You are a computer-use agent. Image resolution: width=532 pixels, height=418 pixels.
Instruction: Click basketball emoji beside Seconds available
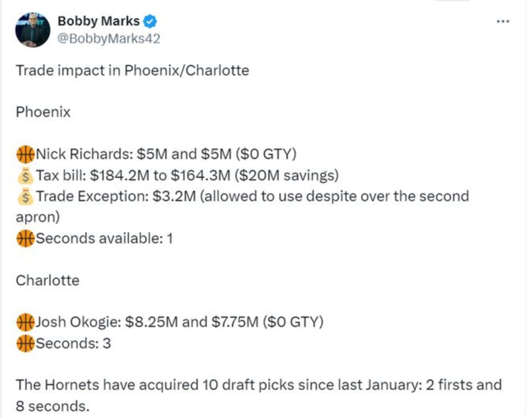(25, 238)
